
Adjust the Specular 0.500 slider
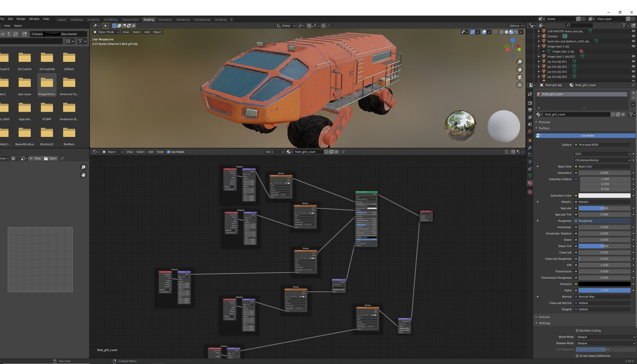[x=604, y=208]
